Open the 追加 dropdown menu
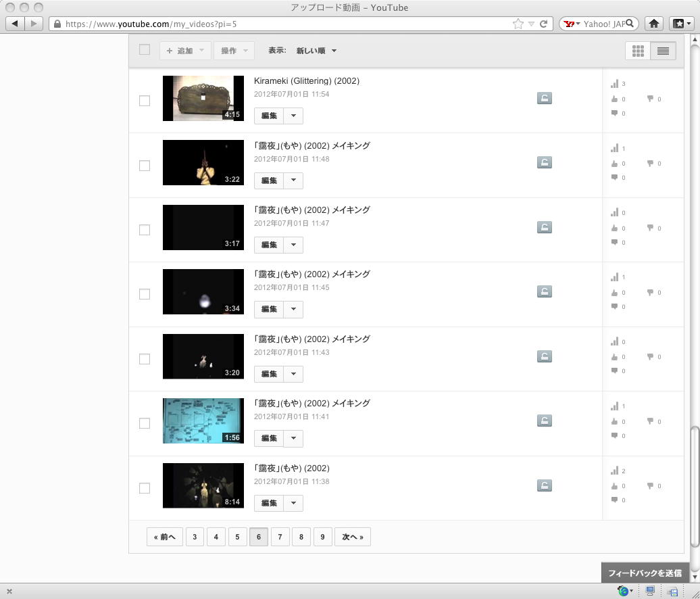This screenshot has width=700, height=599. pyautogui.click(x=185, y=51)
